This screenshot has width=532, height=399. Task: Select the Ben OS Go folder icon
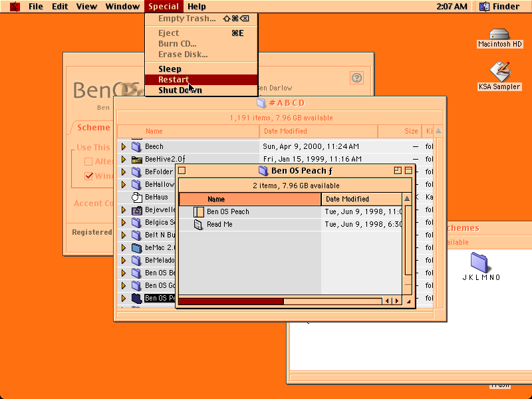(136, 286)
